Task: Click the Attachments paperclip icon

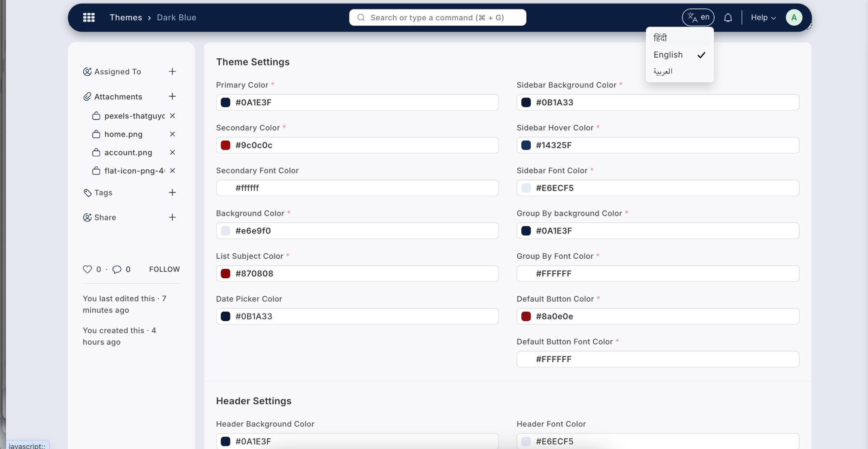Action: coord(87,97)
